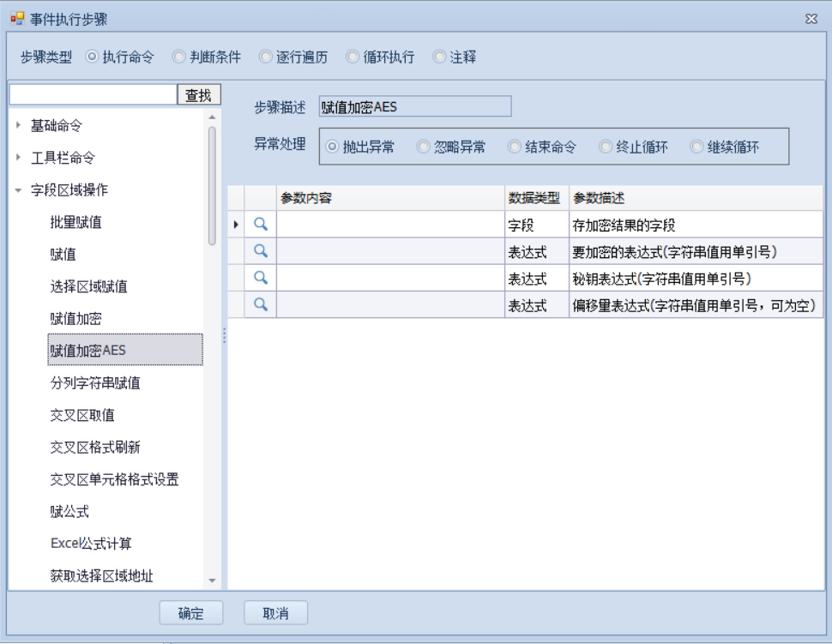832x644 pixels.
Task: Click the 步骤描述 text field
Action: coord(414,106)
